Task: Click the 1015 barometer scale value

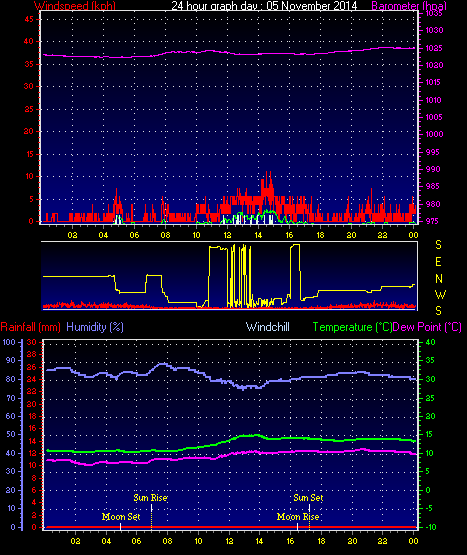Action: (433, 82)
